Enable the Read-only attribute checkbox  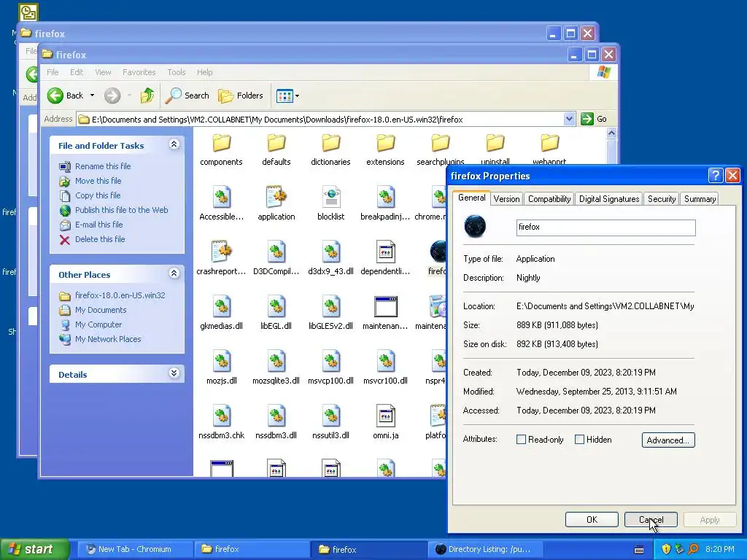click(521, 440)
